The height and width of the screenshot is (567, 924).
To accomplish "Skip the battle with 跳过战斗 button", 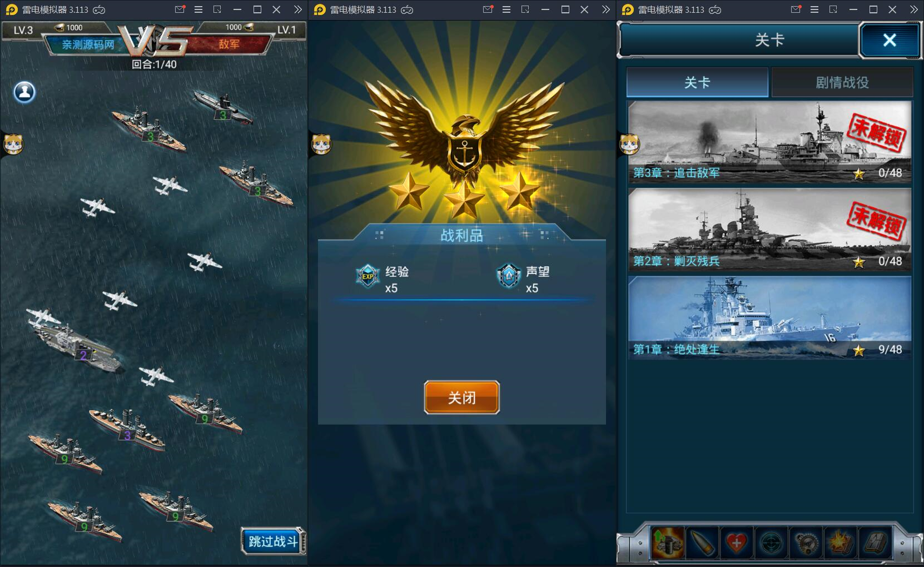I will pos(273,541).
